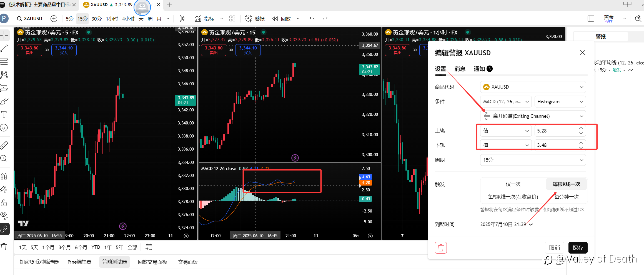
Task: Select the ruler measure tool
Action: point(4,145)
